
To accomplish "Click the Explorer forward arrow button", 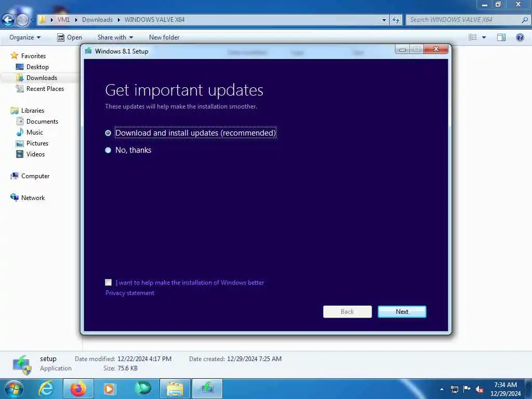I will [22, 20].
